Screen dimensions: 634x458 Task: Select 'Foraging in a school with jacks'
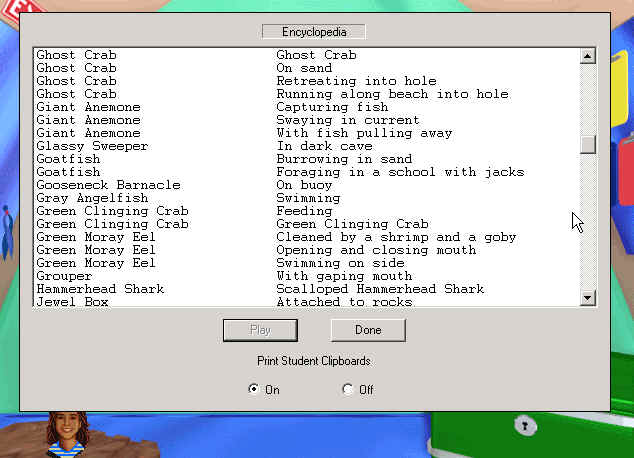(x=306, y=172)
